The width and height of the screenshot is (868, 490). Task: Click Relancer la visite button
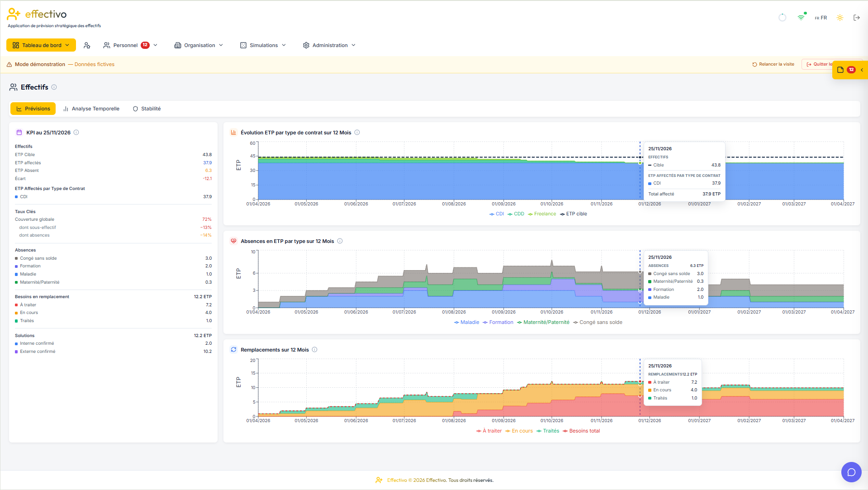click(773, 64)
